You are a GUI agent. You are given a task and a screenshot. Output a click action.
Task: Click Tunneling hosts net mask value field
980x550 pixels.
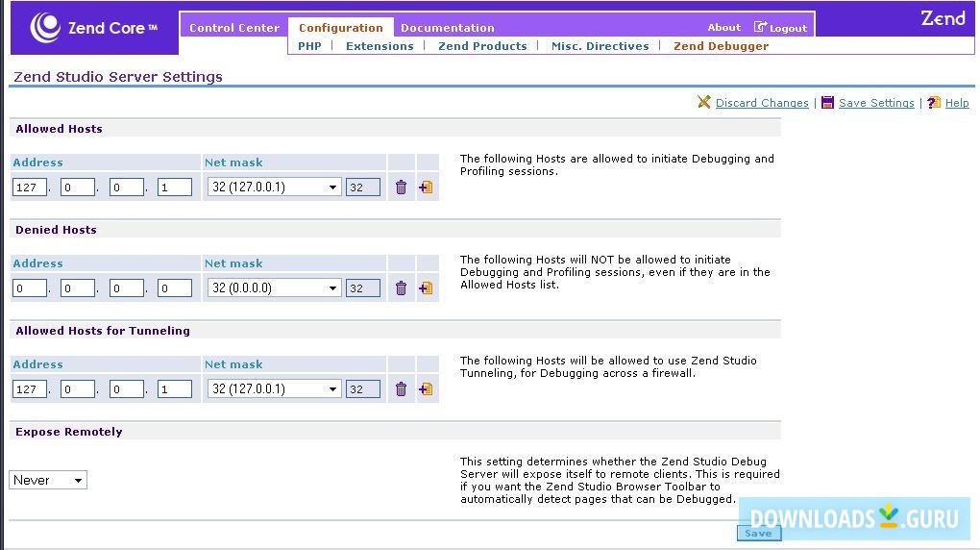click(x=362, y=389)
